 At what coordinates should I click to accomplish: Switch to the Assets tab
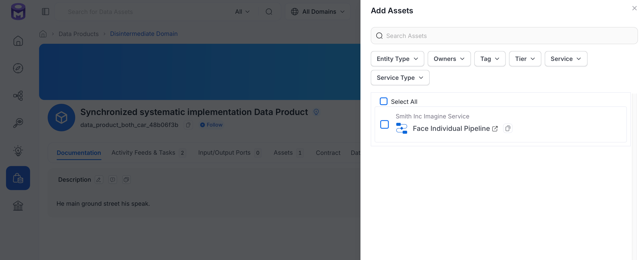tap(288, 153)
